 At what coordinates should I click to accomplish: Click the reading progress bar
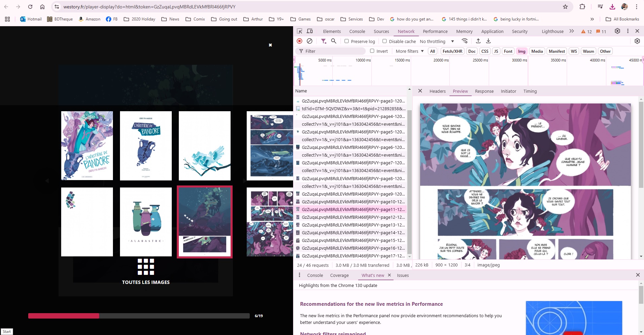139,316
